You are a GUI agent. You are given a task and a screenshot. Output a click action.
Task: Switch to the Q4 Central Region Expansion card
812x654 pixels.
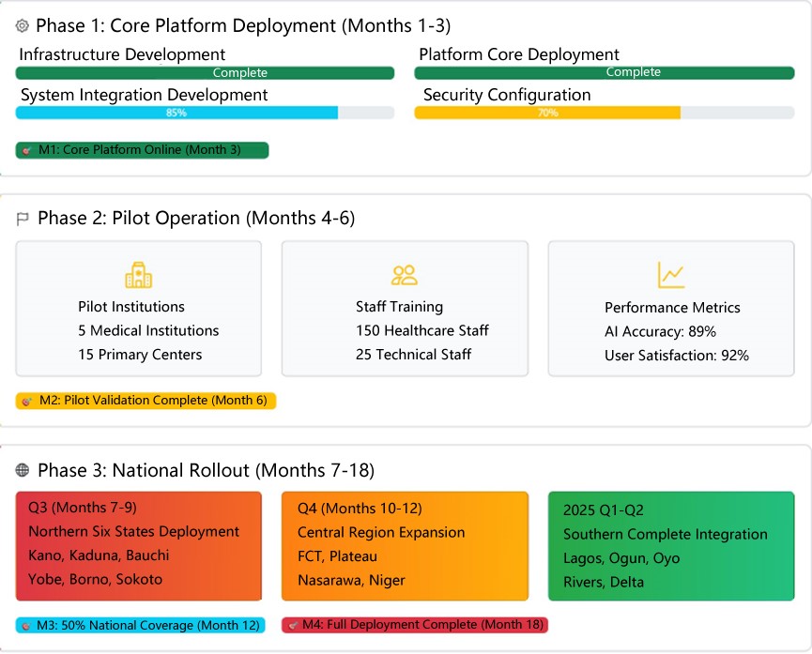(x=404, y=544)
